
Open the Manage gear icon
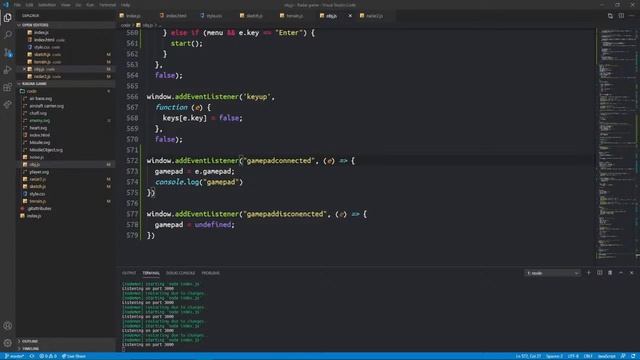point(8,343)
